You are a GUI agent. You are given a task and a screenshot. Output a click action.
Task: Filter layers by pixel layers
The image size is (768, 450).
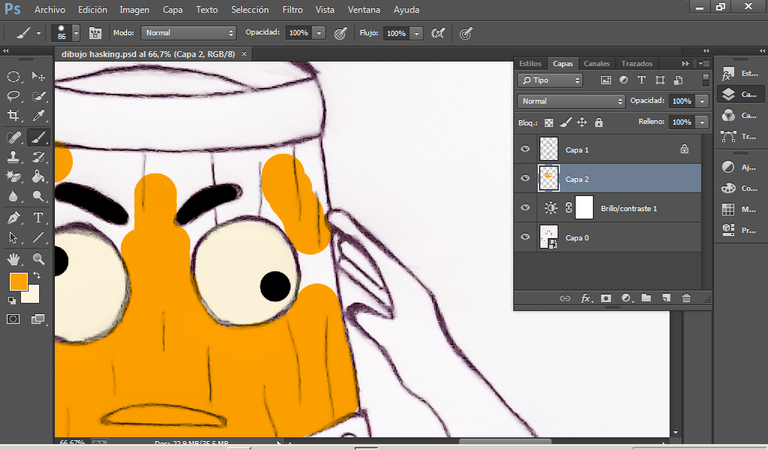coord(606,80)
